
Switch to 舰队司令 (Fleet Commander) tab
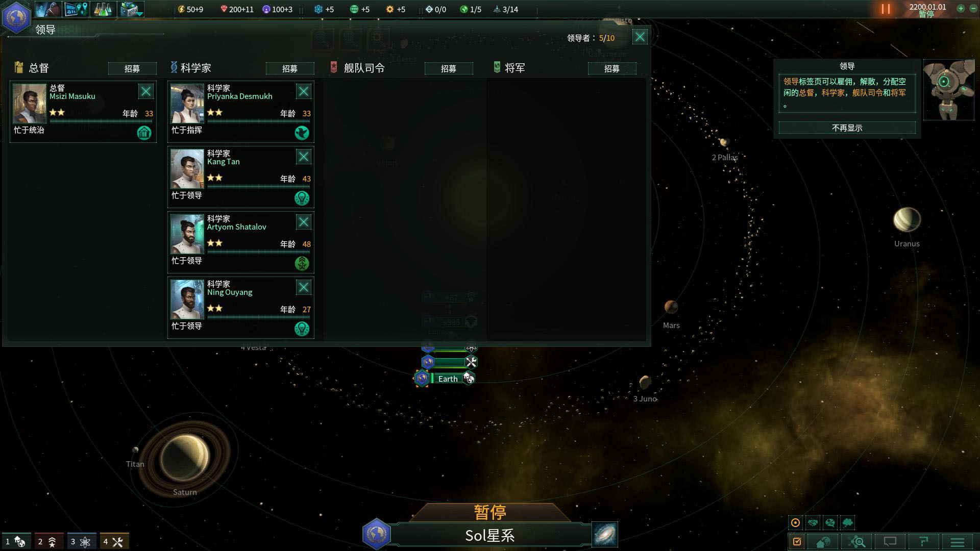tap(363, 67)
